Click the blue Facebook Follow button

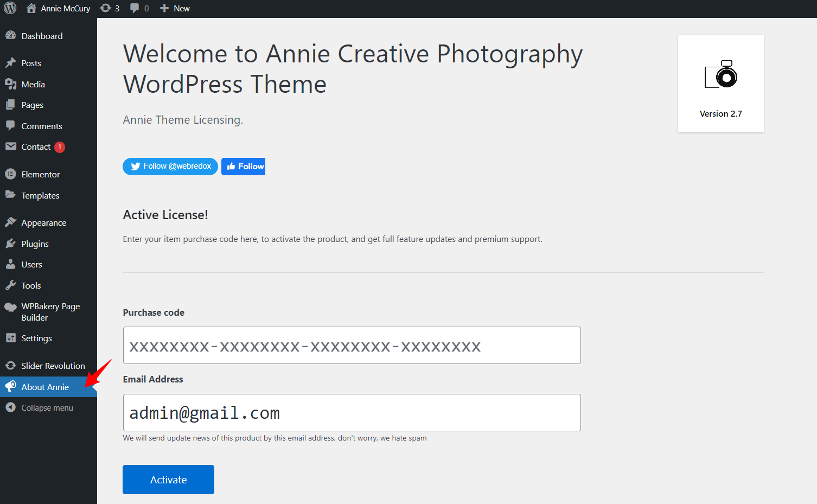click(x=243, y=167)
